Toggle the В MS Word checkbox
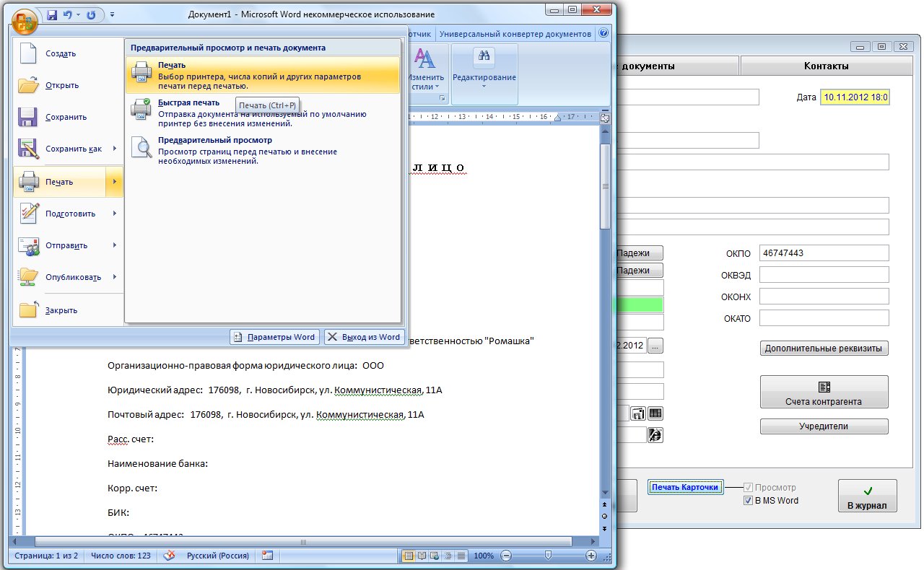 pyautogui.click(x=748, y=501)
